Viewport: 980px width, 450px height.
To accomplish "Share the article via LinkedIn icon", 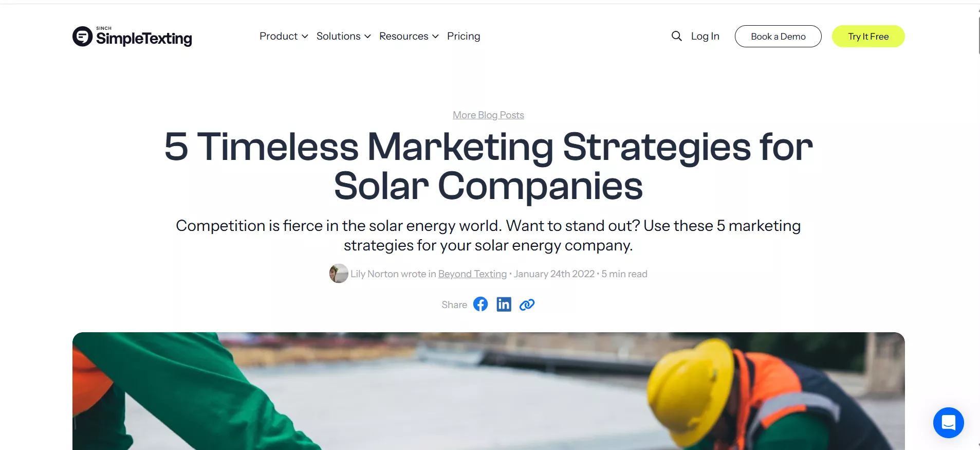I will [x=504, y=304].
